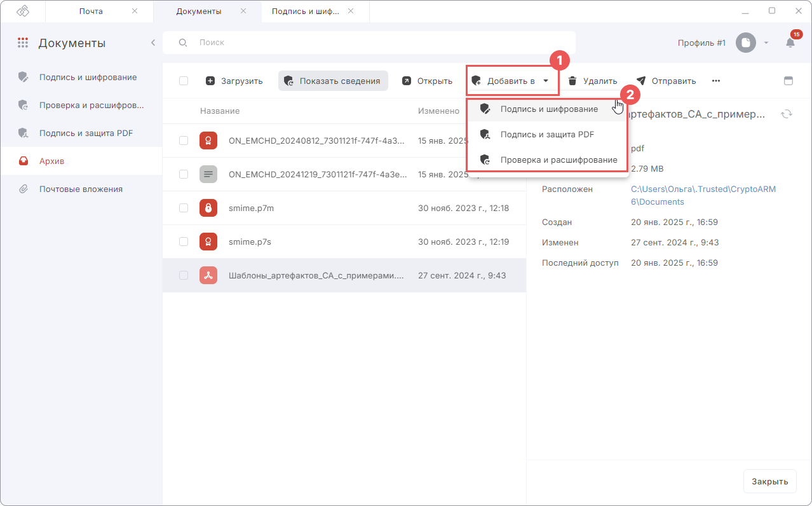Check the box for ON_EMCHD_20241219 file
812x506 pixels.
pyautogui.click(x=184, y=174)
